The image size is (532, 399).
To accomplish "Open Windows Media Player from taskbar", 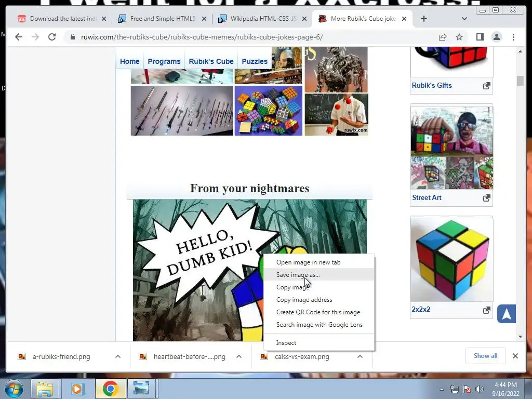I will coord(77,389).
